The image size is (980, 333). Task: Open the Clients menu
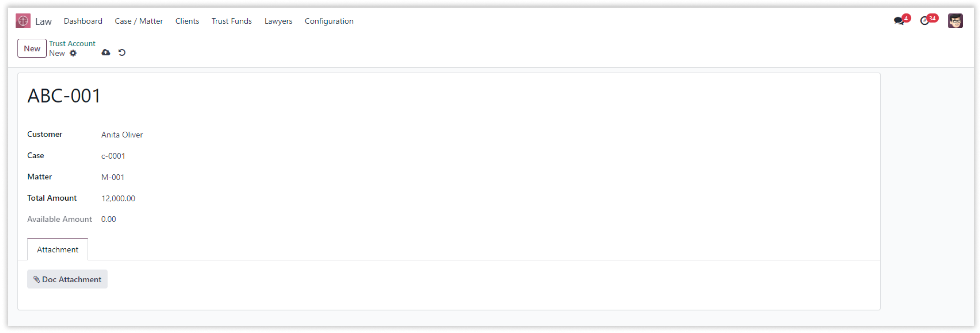tap(187, 21)
